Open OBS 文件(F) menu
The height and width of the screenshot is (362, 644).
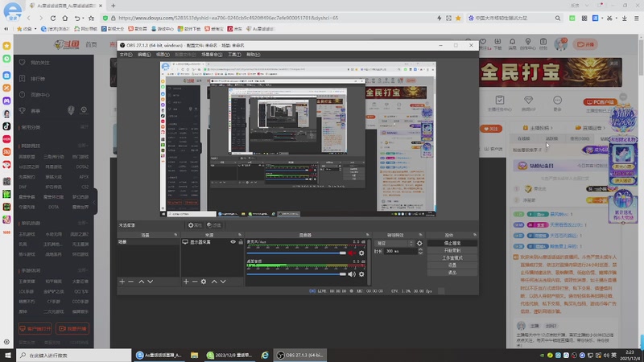[126, 55]
